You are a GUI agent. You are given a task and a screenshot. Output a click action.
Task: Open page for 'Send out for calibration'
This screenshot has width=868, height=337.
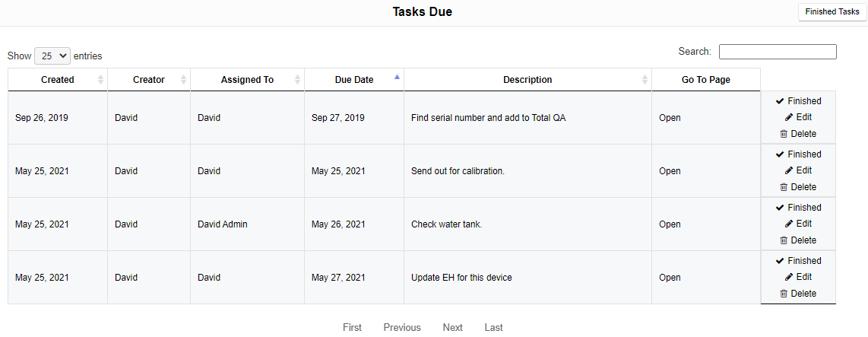670,171
